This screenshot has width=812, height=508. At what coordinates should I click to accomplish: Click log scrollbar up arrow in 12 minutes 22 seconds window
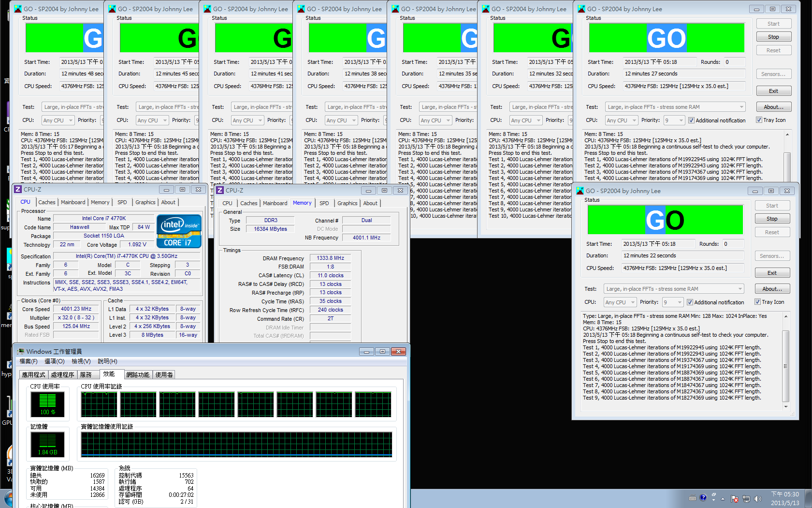click(x=786, y=316)
